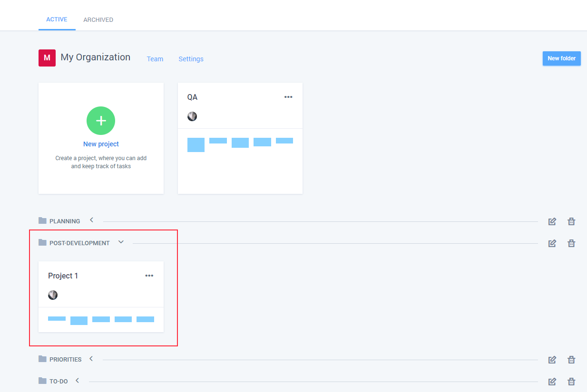Click the New folder button
This screenshot has width=587, height=392.
pos(561,58)
